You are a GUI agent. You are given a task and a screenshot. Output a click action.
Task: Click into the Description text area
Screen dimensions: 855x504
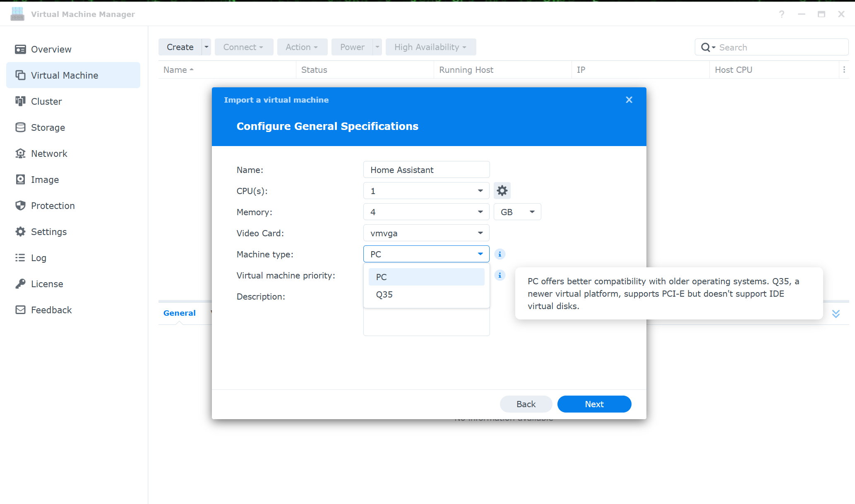point(426,322)
